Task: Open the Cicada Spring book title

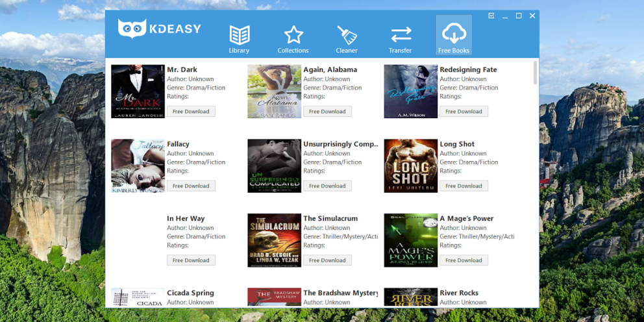Action: click(190, 293)
